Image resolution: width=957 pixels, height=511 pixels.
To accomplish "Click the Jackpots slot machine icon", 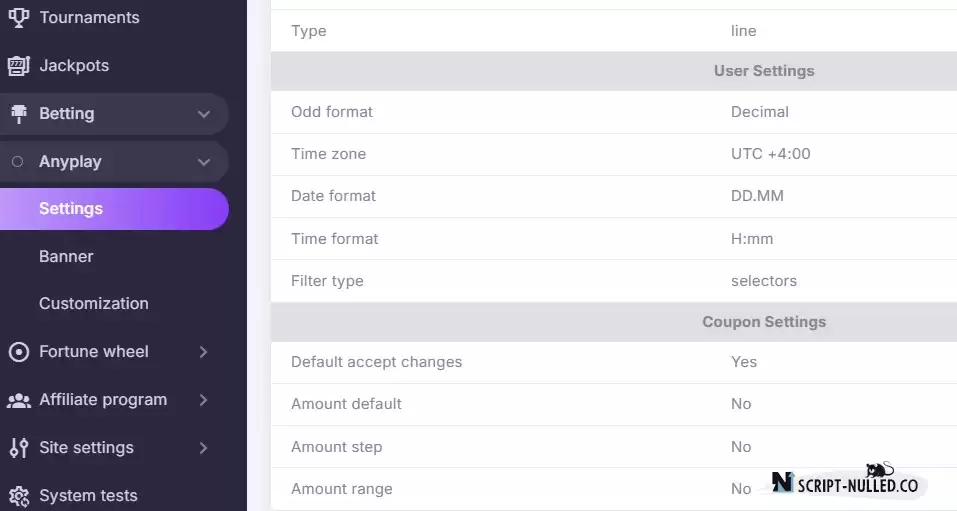I will pos(18,66).
